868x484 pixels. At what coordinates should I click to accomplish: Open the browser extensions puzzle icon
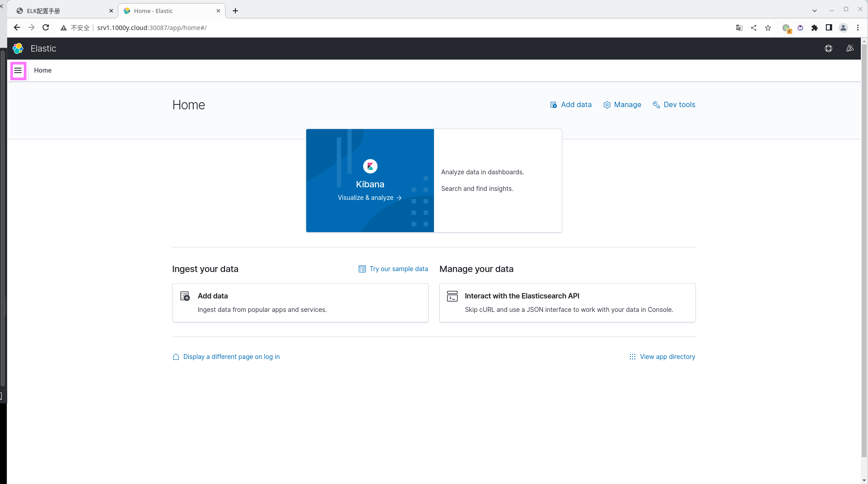click(815, 28)
